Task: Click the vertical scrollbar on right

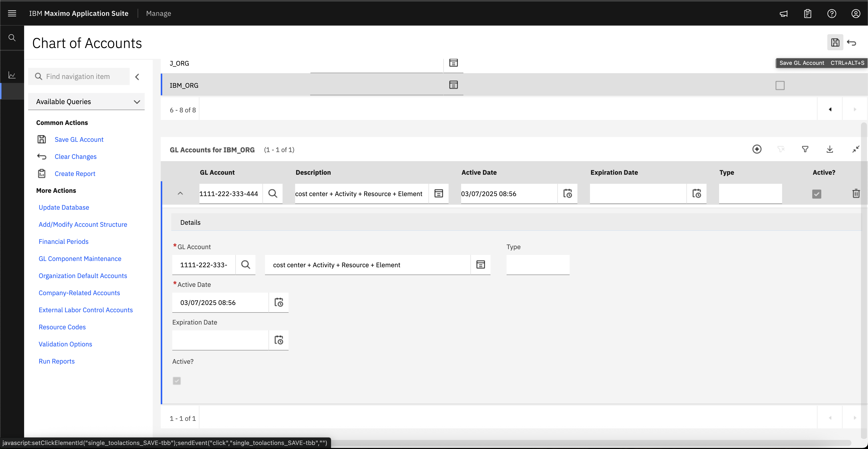Action: pyautogui.click(x=864, y=280)
